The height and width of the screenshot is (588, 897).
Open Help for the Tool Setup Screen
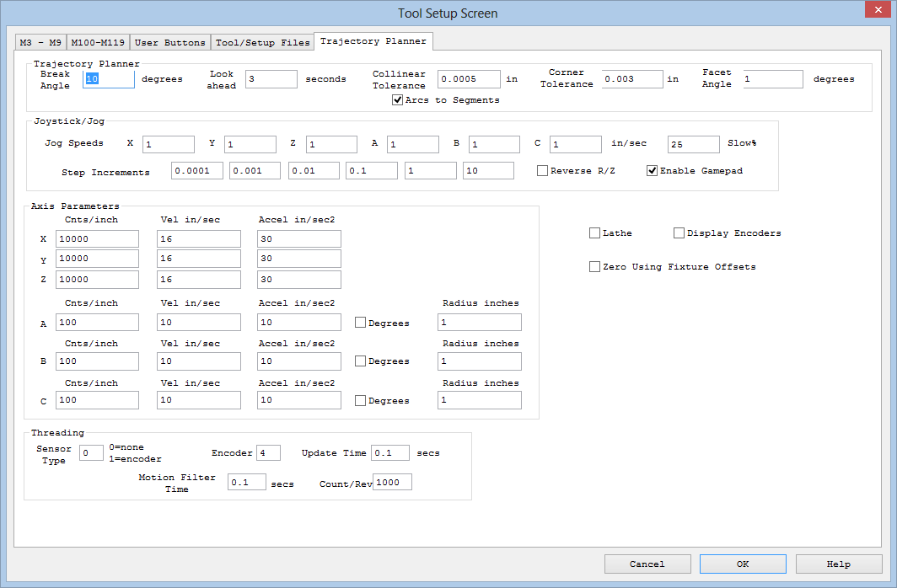point(838,564)
